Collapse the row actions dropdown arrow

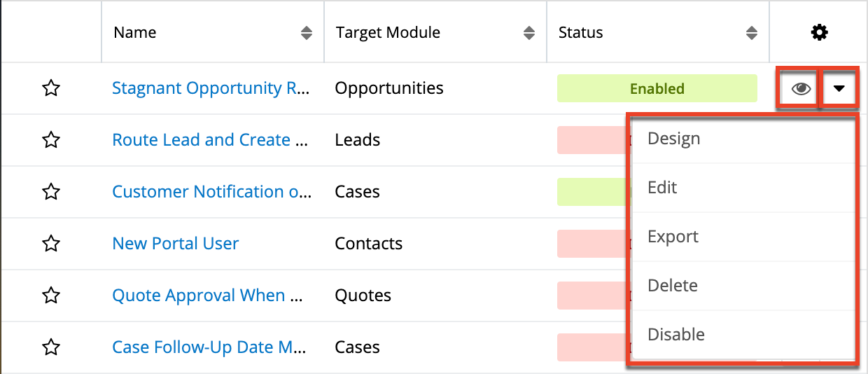839,89
